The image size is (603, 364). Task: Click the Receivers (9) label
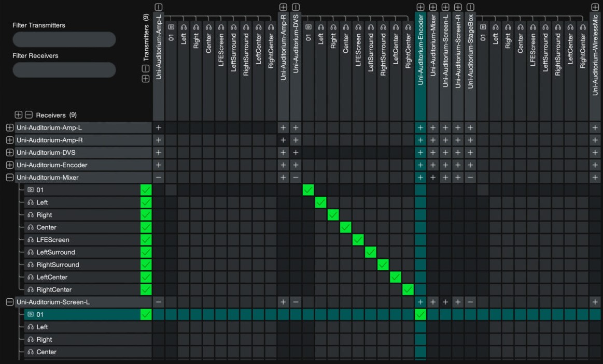(x=56, y=115)
